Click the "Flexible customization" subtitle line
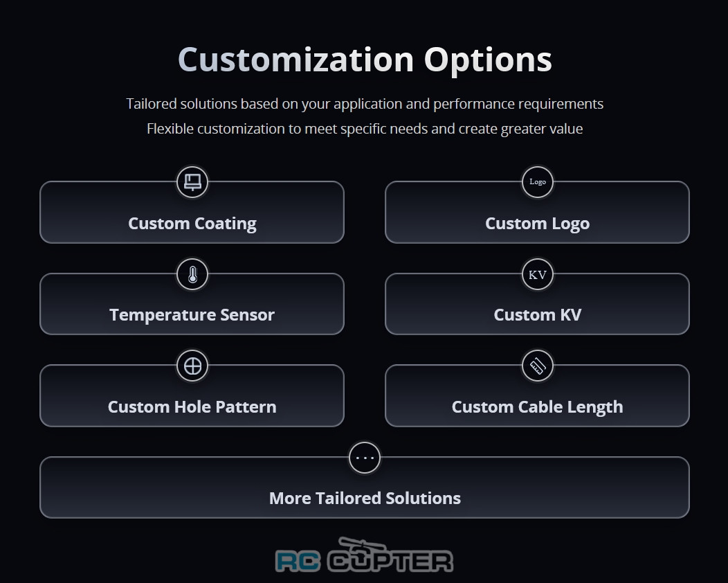Image resolution: width=728 pixels, height=583 pixels. tap(365, 129)
